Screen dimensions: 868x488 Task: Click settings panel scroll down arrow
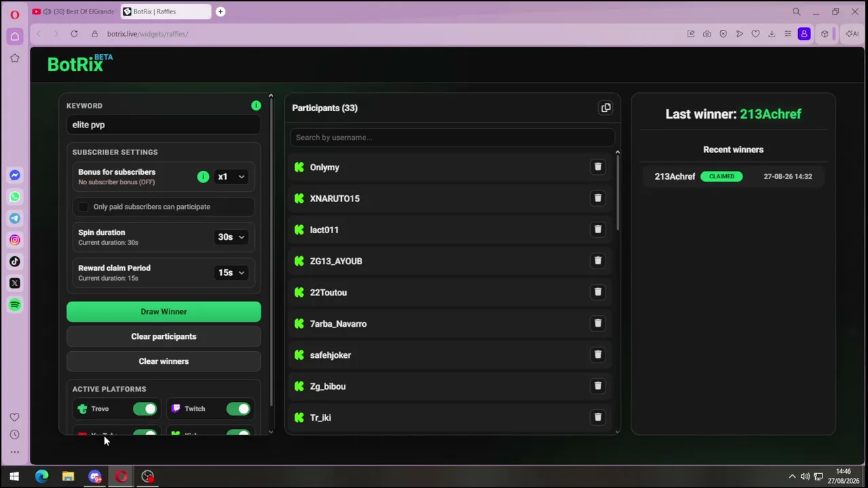pos(271,432)
